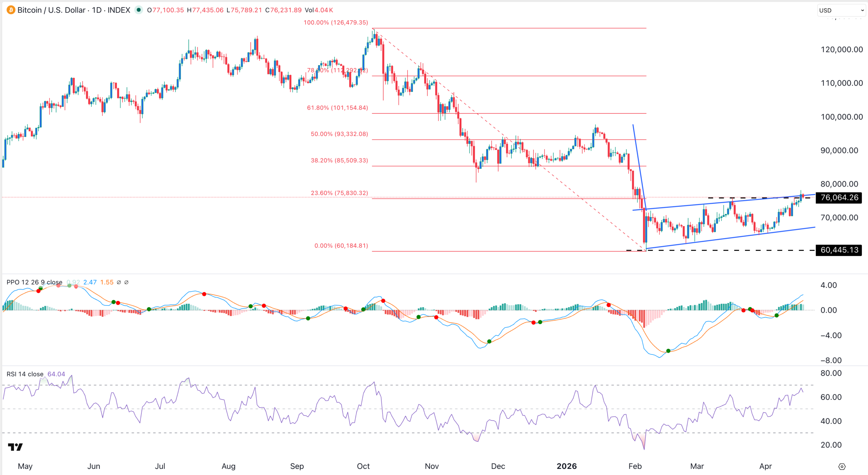Screen dimensions: 868x475
Task: Click the PPO 12 26 9 close legend
Action: (x=35, y=282)
